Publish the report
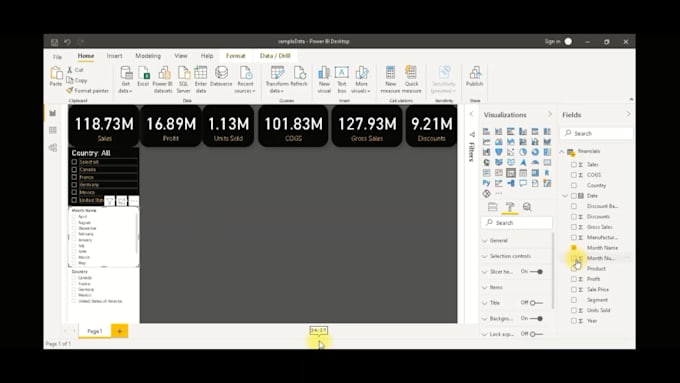680x383 pixels. (475, 76)
